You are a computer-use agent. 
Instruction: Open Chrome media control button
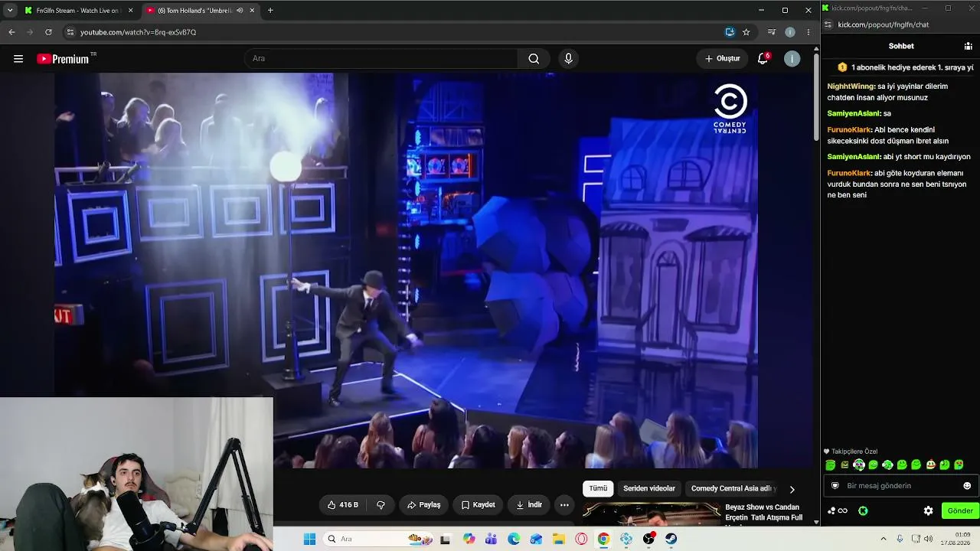772,32
